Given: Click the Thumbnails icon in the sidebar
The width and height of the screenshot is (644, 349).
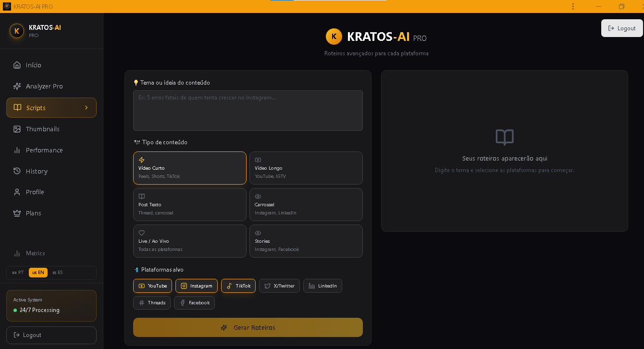Looking at the screenshot, I should (x=17, y=129).
